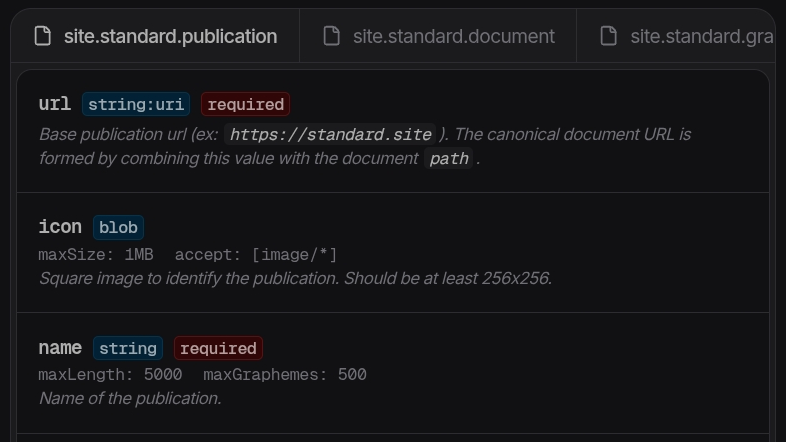Screen dimensions: 786x442
Task: Click the maxLength: 5000 constraint text
Action: [110, 374]
